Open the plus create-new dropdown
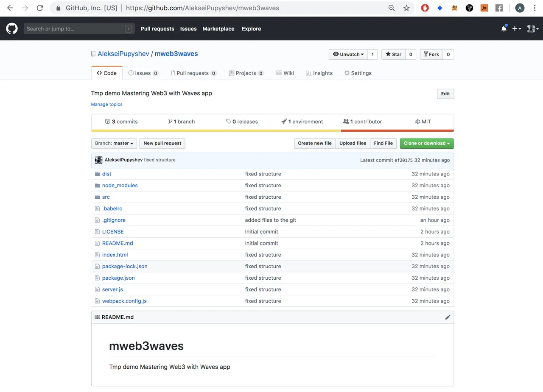 (x=517, y=29)
